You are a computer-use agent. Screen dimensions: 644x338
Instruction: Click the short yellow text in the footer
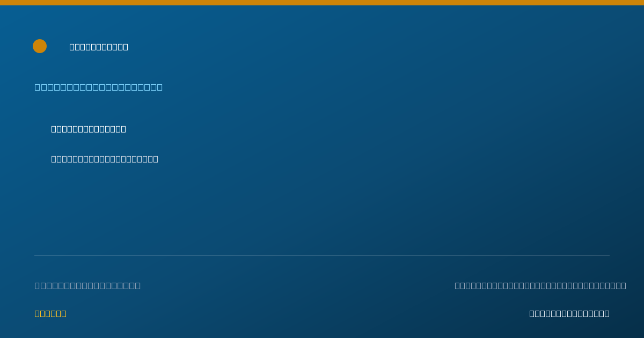(50, 313)
